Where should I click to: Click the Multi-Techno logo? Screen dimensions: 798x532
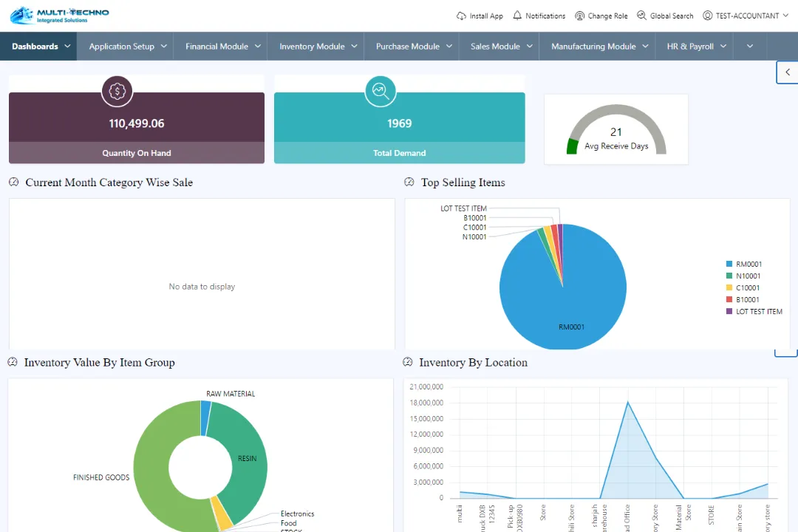click(x=60, y=15)
